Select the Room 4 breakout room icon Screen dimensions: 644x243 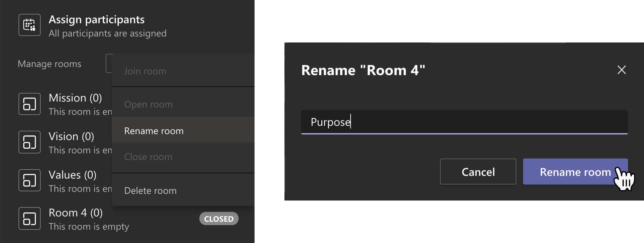29,218
